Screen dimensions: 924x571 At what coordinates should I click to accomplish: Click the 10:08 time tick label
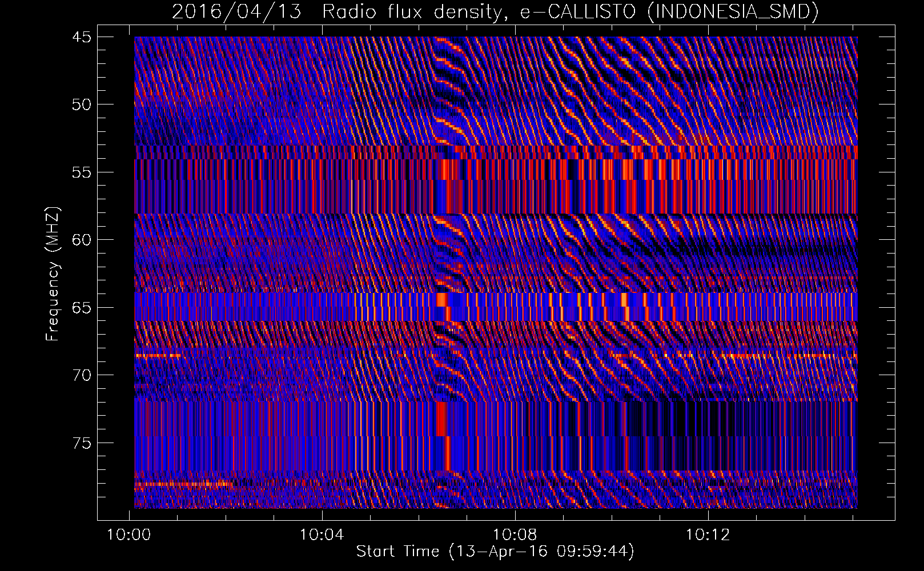click(x=515, y=535)
